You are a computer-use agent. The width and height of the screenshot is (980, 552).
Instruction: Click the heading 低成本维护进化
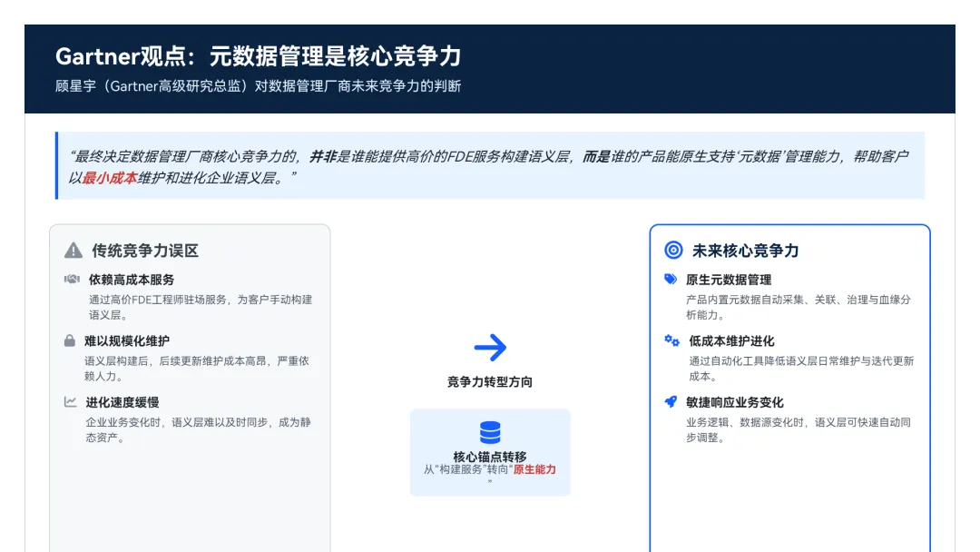coord(731,340)
